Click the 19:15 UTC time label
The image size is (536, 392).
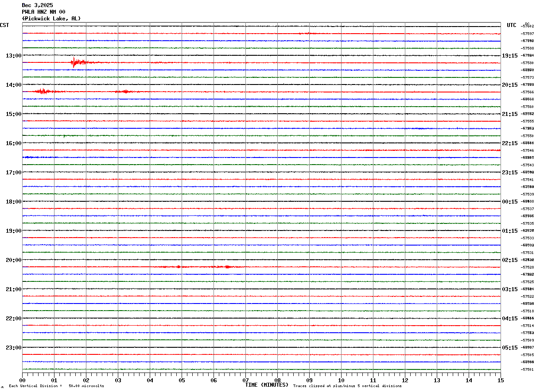click(509, 55)
